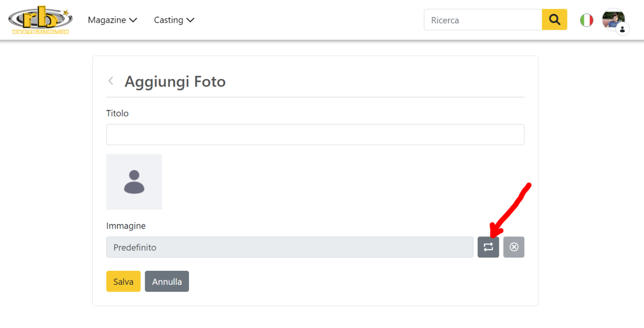
Task: Click the Titolo field label
Action: (x=117, y=113)
